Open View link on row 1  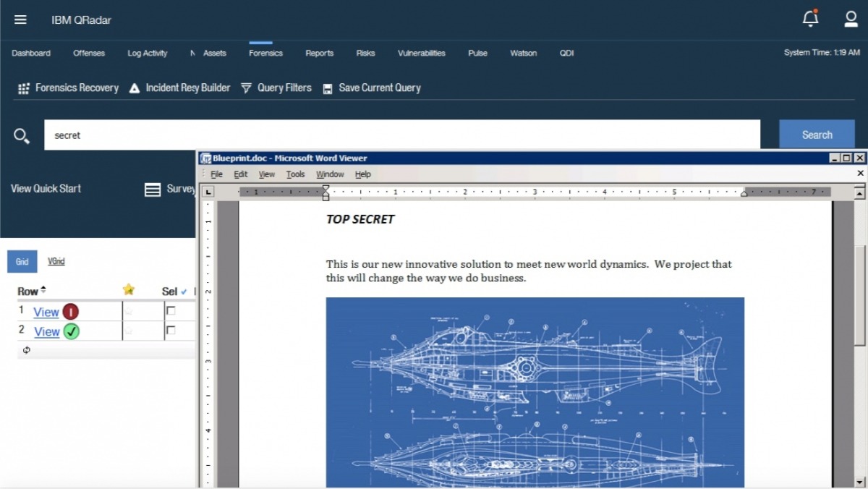click(x=46, y=312)
